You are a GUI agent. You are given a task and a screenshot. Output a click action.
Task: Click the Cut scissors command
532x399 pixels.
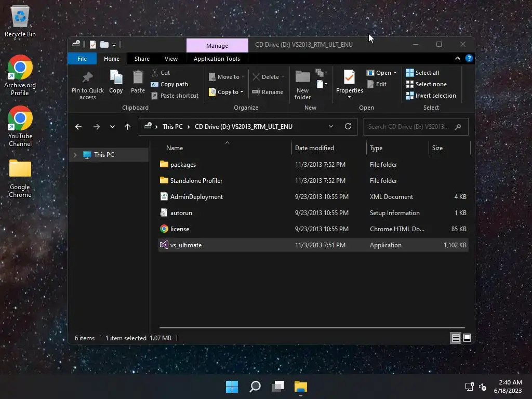(161, 73)
